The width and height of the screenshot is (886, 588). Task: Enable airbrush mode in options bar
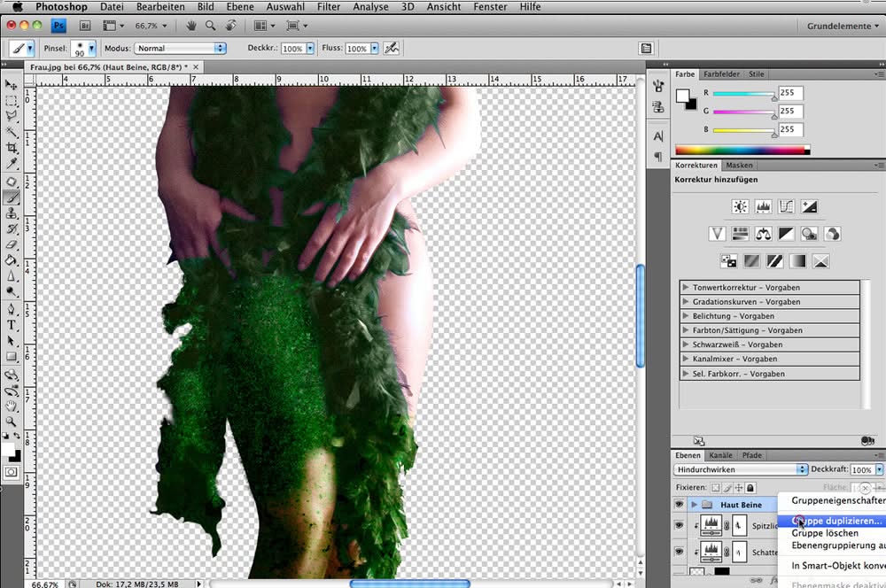point(392,49)
